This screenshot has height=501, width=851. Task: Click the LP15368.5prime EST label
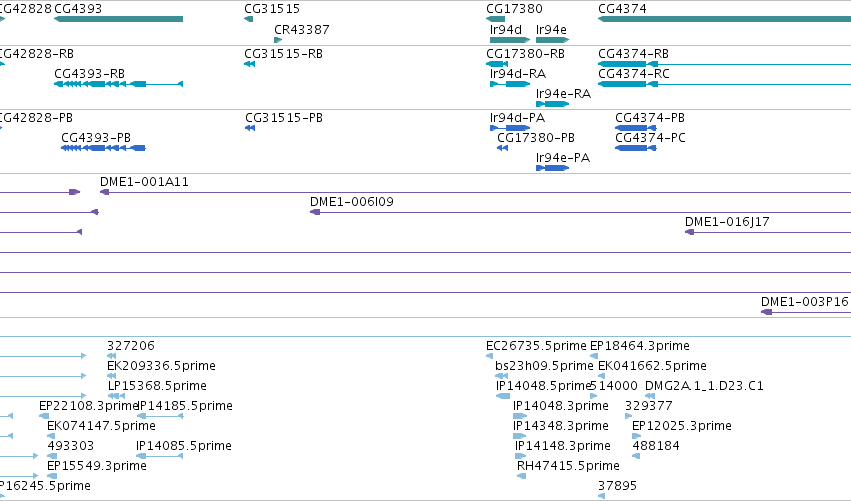pyautogui.click(x=157, y=386)
